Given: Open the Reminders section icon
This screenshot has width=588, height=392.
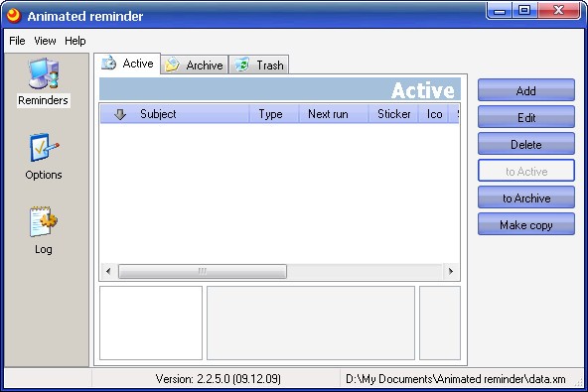Looking at the screenshot, I should tap(44, 73).
